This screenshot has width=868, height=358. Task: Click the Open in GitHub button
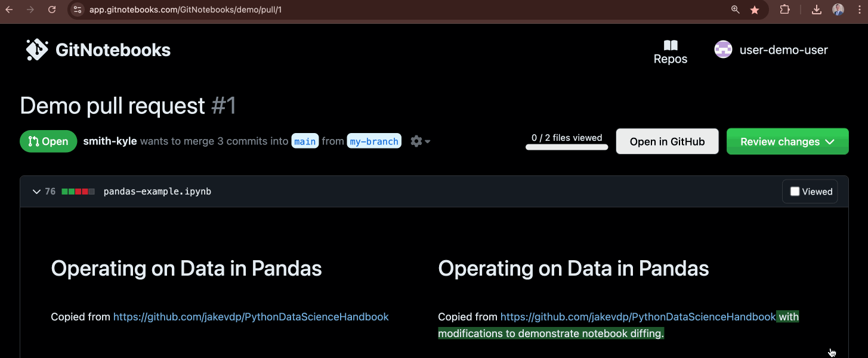point(667,141)
